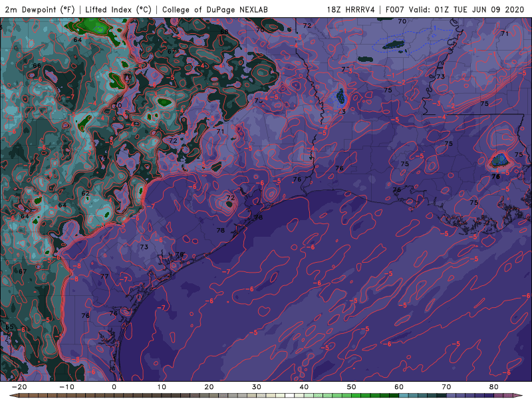This screenshot has width=532, height=399.
Task: Click the 65 dewpoint value on the map
Action: [9, 327]
